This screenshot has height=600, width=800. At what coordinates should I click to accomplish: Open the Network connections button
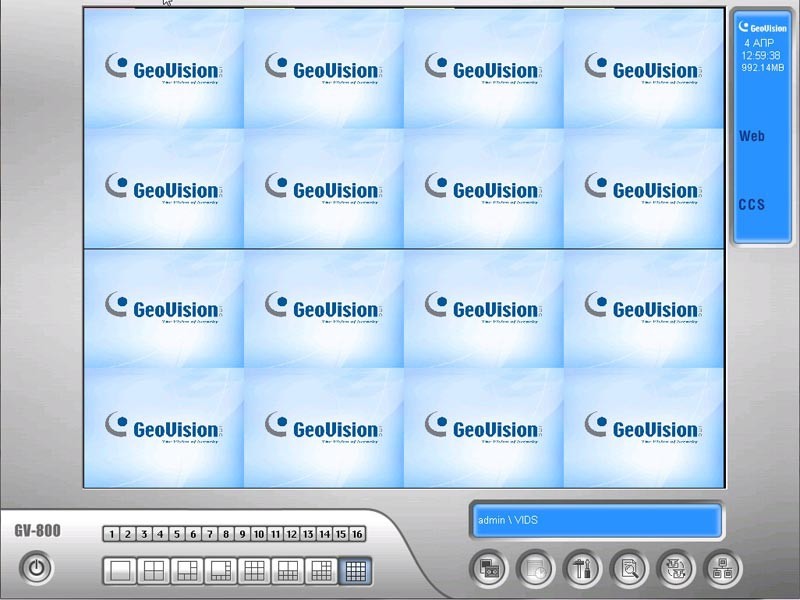(722, 568)
